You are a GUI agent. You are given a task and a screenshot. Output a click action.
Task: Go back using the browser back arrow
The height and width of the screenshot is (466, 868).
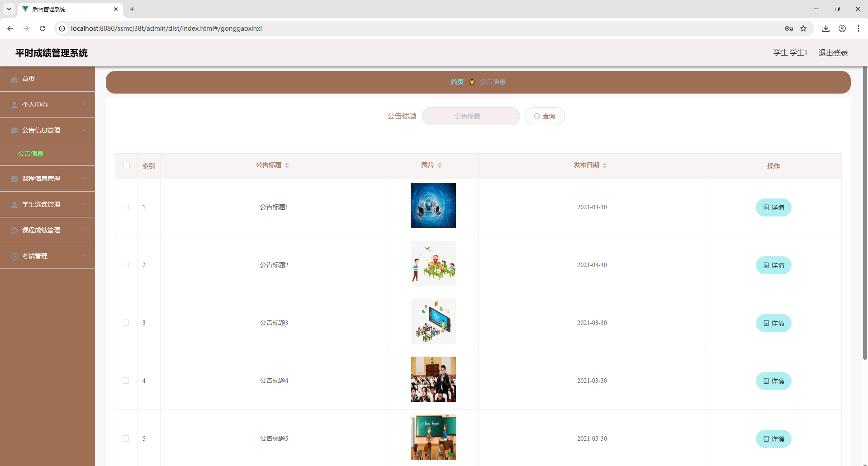pos(10,28)
